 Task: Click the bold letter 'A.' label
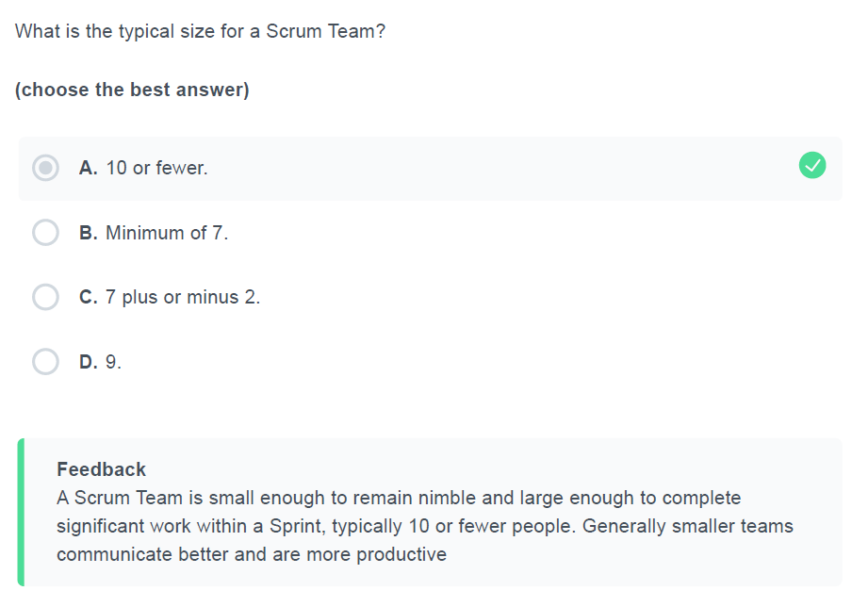[88, 168]
